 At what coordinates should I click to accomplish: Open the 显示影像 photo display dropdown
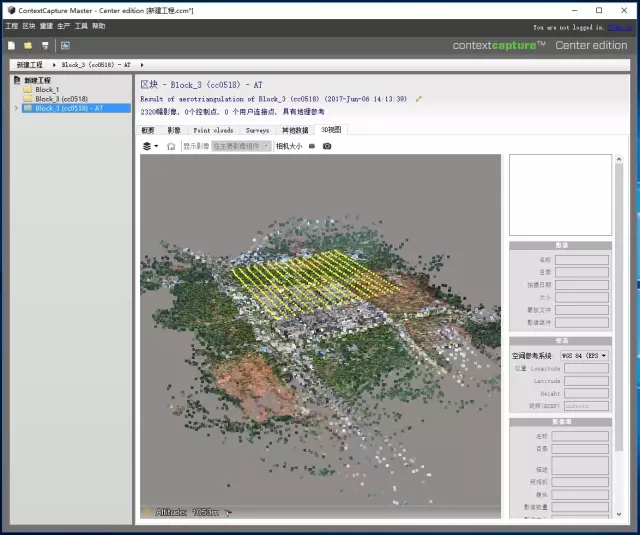[x=241, y=146]
